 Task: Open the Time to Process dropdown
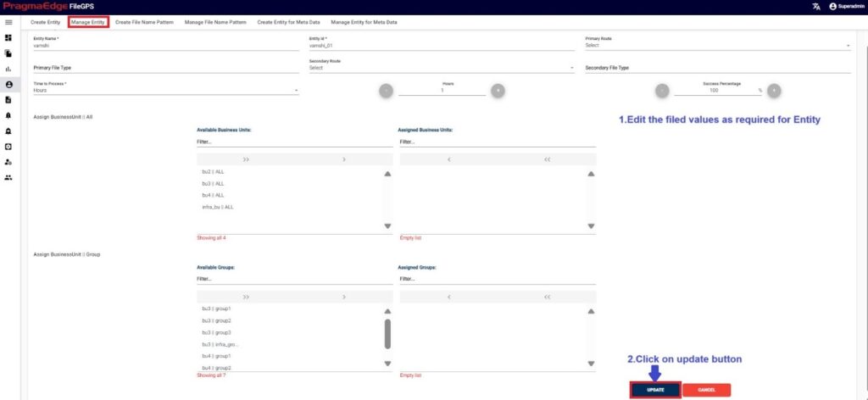tap(166, 90)
